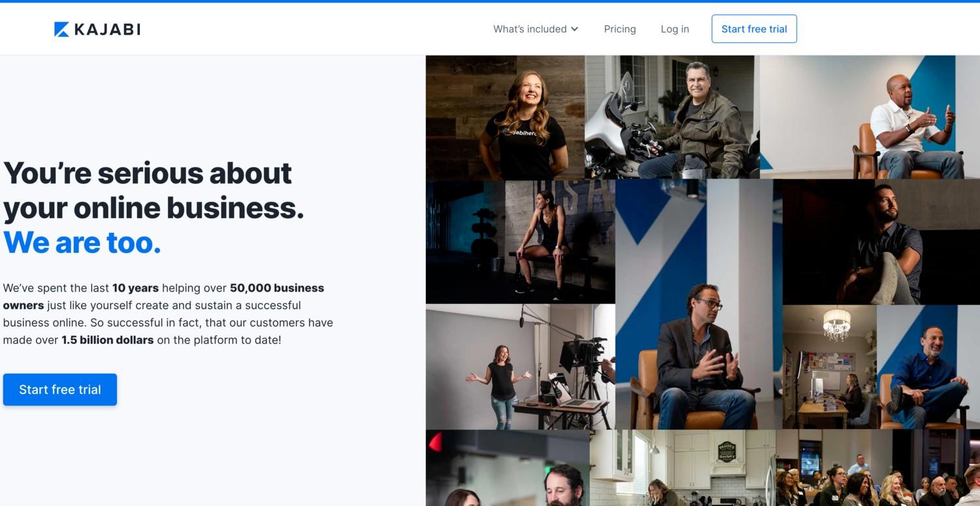Click the KAJABI wordmark in header

pos(107,29)
